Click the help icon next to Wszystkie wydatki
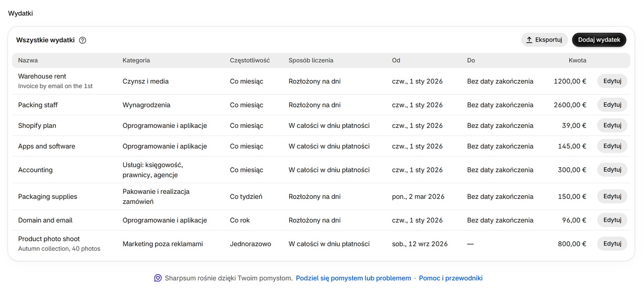This screenshot has height=295, width=644. (83, 40)
